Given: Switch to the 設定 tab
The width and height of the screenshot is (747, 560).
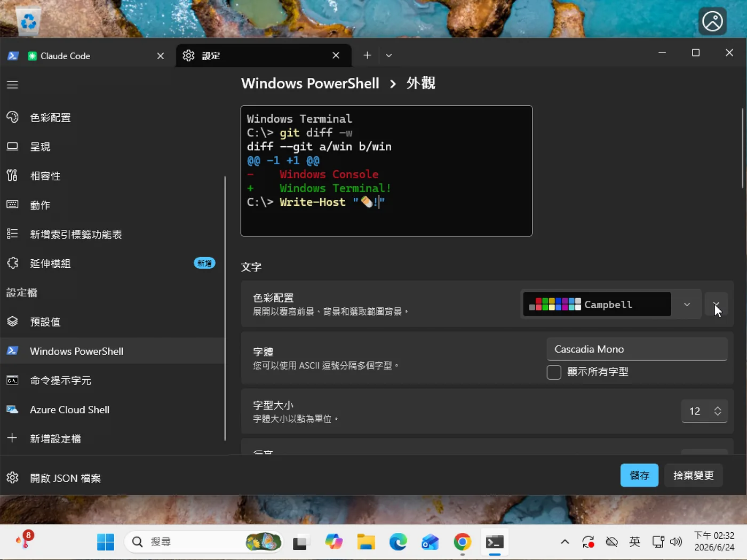Looking at the screenshot, I should (264, 56).
